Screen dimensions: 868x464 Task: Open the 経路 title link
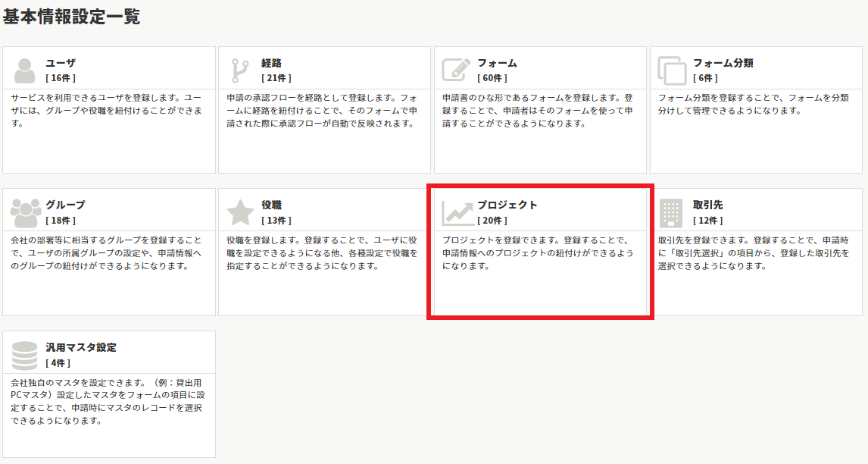pyautogui.click(x=272, y=63)
